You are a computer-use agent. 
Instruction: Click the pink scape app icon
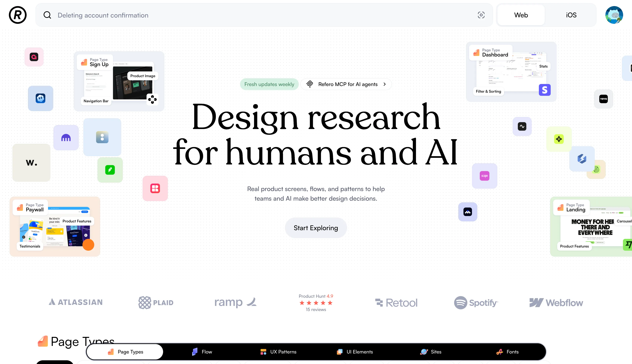click(x=484, y=176)
